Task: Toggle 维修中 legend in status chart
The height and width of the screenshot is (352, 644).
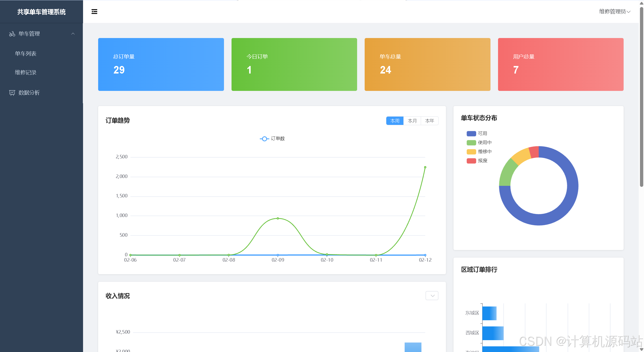Action: (x=471, y=152)
